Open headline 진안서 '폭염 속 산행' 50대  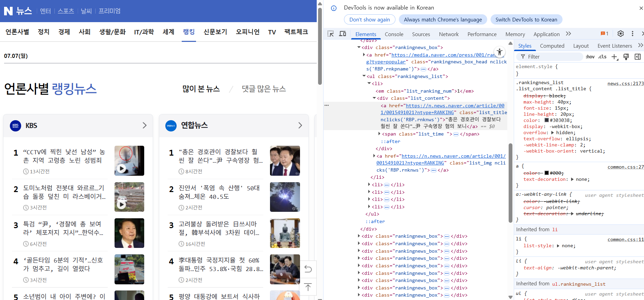click(x=220, y=192)
